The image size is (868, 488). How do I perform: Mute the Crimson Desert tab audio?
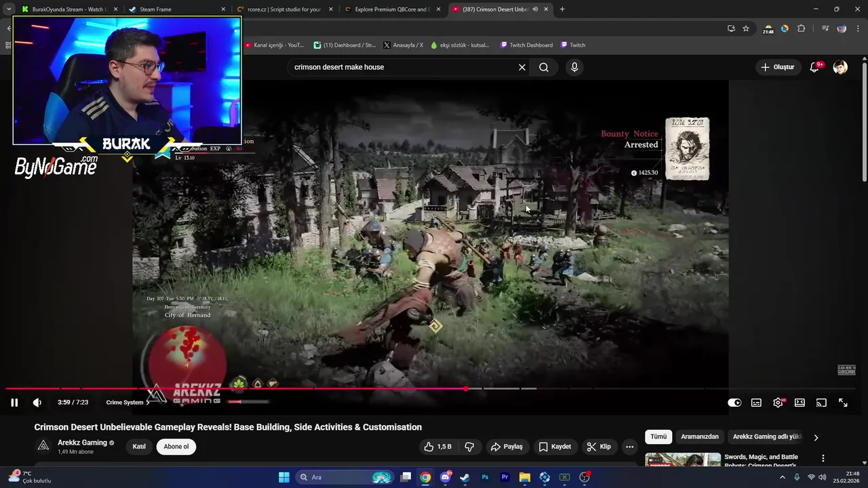[x=535, y=9]
